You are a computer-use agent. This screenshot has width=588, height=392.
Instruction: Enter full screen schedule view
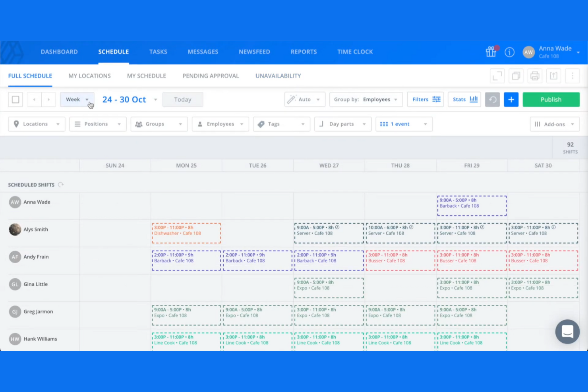[x=497, y=75]
